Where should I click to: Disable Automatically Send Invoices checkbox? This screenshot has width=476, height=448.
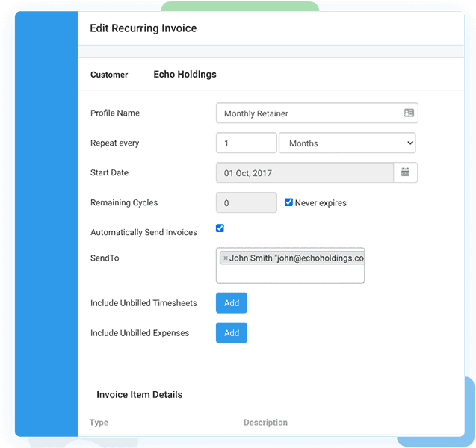pyautogui.click(x=220, y=228)
